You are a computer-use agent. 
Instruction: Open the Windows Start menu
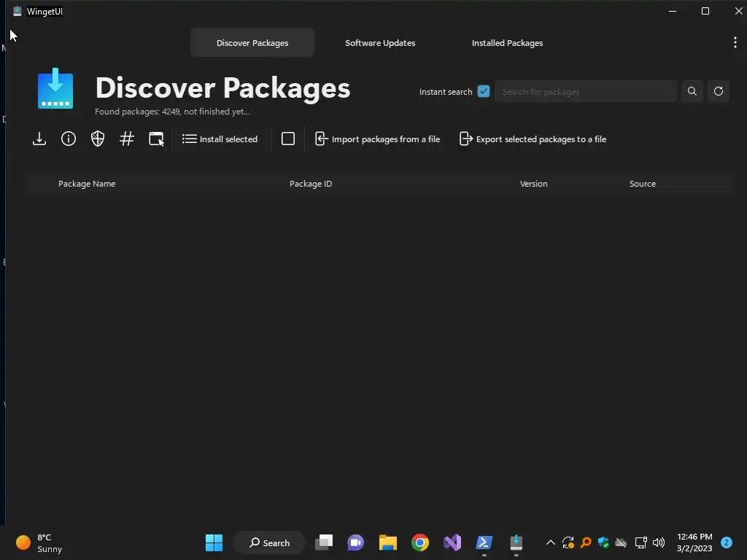pyautogui.click(x=214, y=542)
